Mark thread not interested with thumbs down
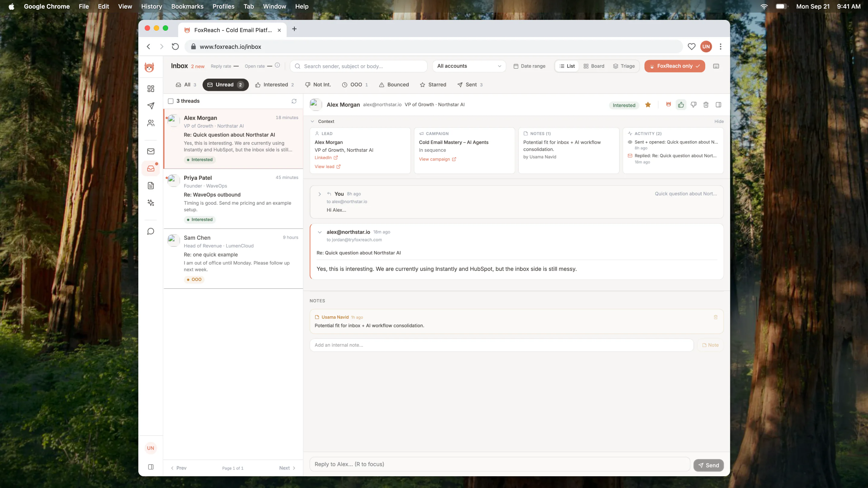 point(693,105)
